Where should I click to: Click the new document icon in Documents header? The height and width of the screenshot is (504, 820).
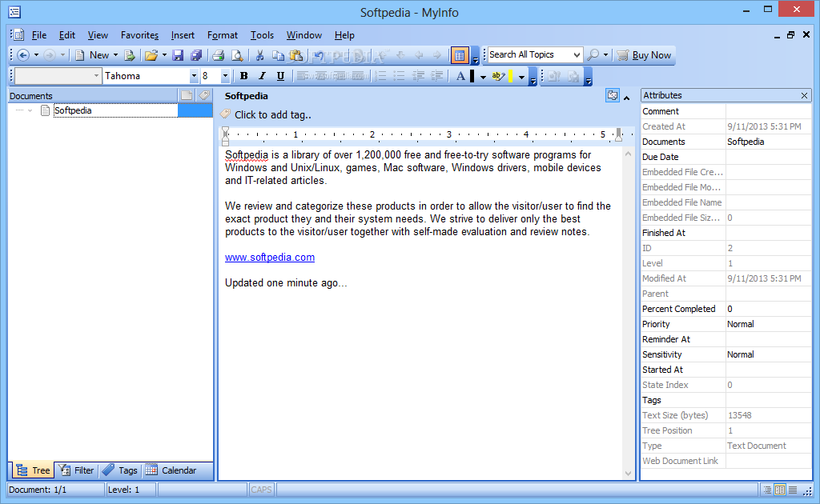pos(187,95)
